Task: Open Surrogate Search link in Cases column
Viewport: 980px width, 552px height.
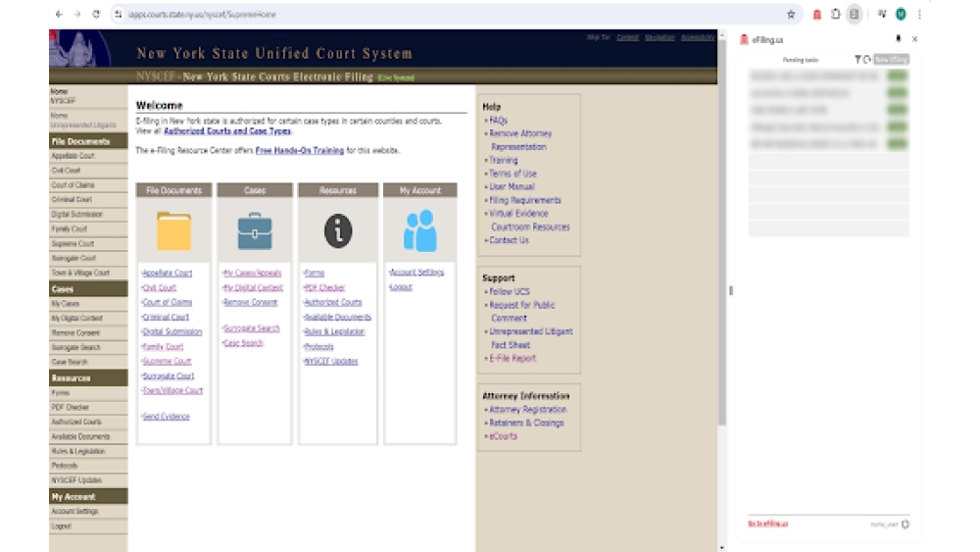Action: click(x=251, y=328)
